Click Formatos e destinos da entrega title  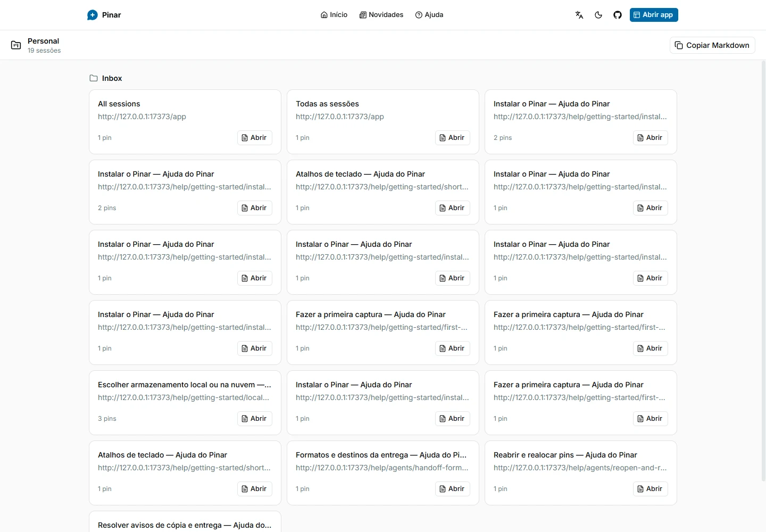coord(381,455)
